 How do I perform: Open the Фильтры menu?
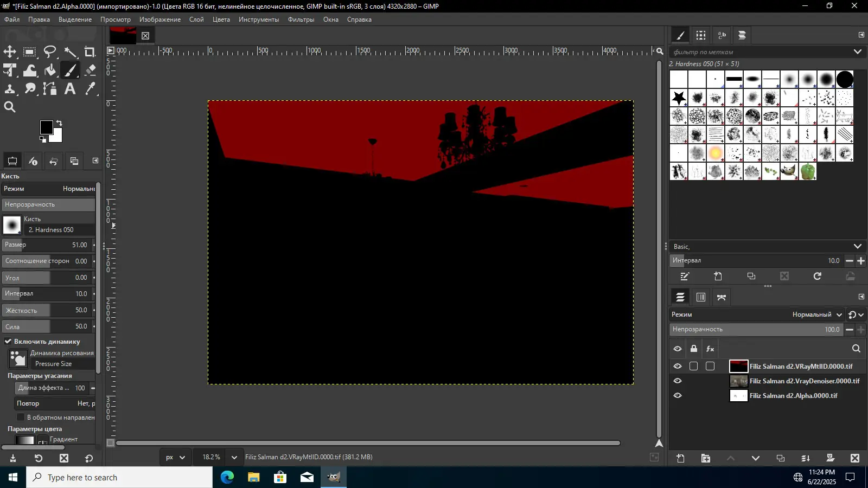(x=301, y=20)
